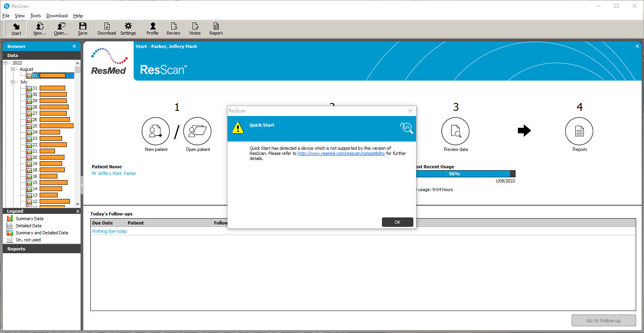The image size is (644, 333).
Task: Click the Review toolbar icon
Action: [x=174, y=29]
